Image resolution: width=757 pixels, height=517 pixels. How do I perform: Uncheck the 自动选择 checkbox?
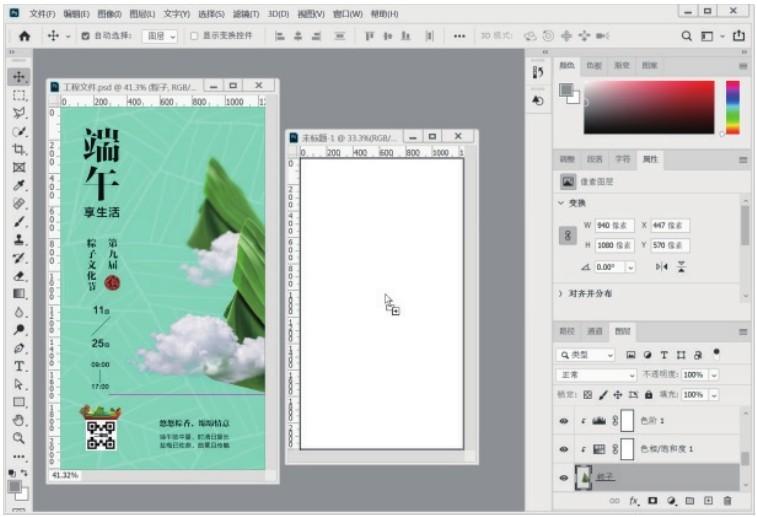[84, 35]
